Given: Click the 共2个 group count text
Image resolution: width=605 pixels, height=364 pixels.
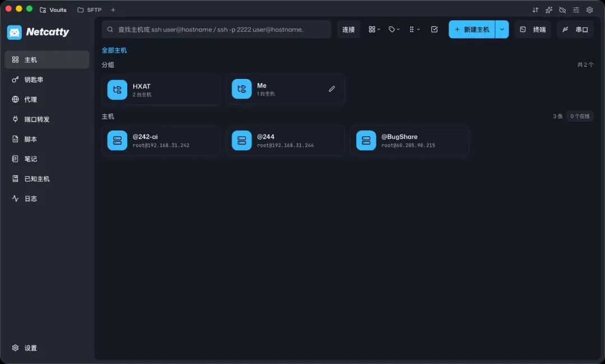Looking at the screenshot, I should 585,65.
